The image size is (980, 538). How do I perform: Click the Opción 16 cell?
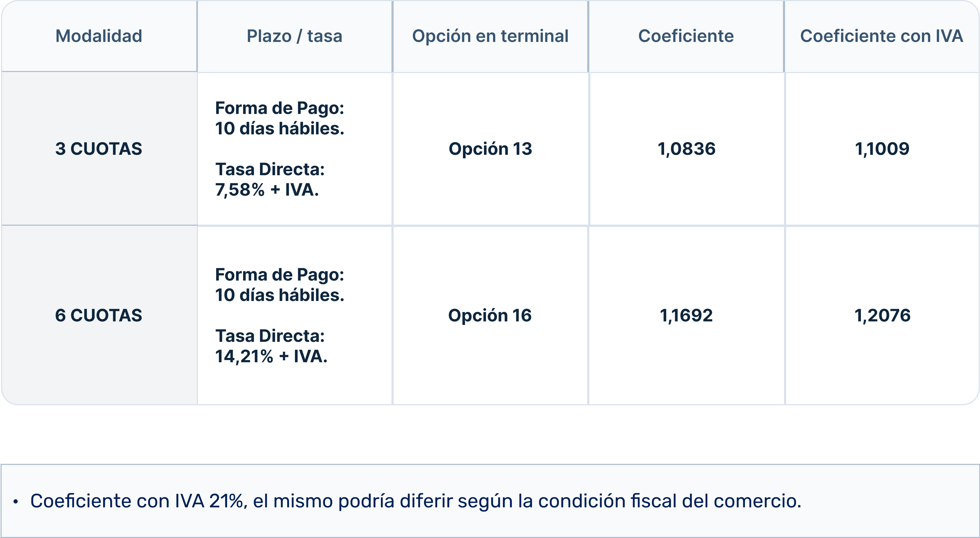coord(490,315)
